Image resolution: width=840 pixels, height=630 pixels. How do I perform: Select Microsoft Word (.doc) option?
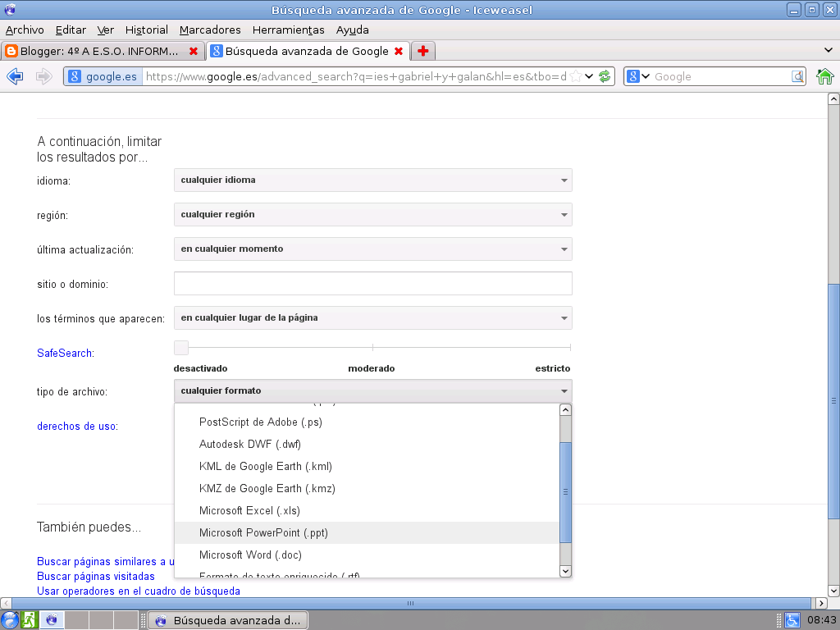367,555
